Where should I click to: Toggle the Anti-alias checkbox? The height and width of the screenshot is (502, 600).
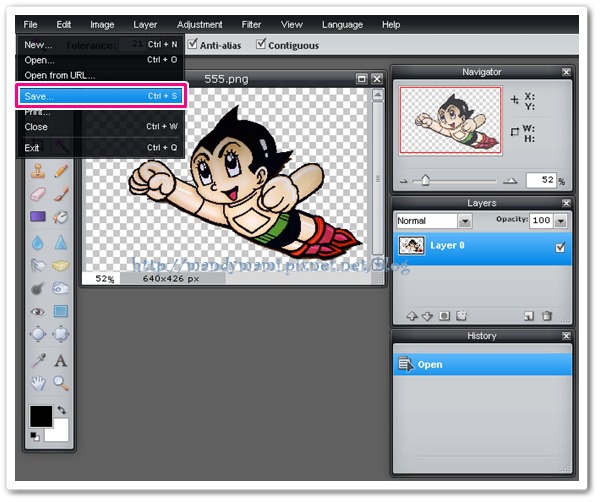click(x=193, y=44)
